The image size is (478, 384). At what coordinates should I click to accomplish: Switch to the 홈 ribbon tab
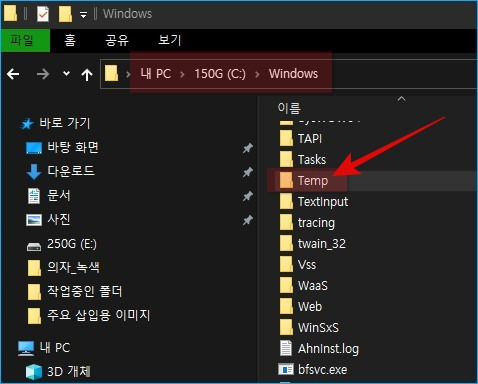click(x=70, y=40)
